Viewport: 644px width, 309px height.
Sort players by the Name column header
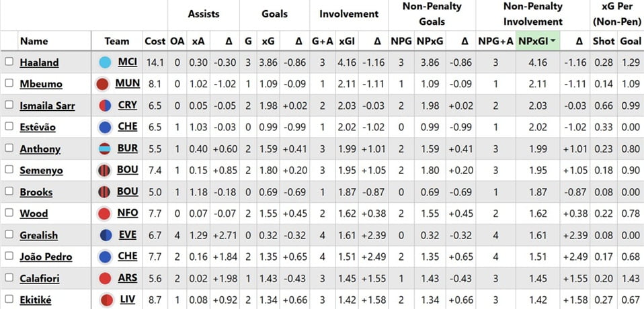click(x=34, y=41)
